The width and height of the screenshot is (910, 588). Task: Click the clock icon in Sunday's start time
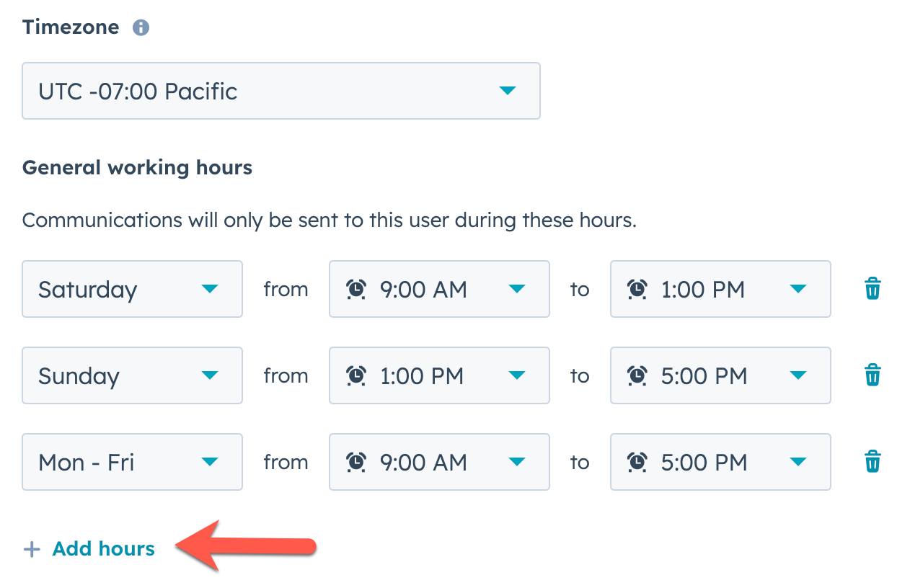(358, 375)
